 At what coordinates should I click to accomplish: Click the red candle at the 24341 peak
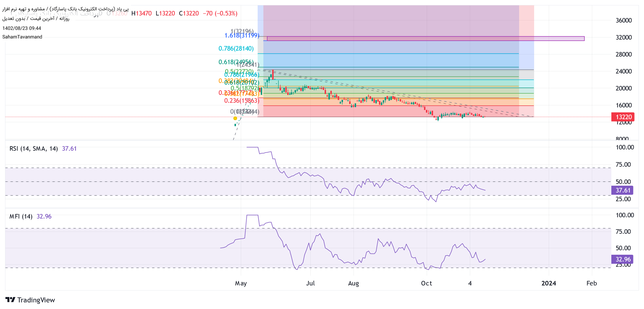pyautogui.click(x=273, y=75)
